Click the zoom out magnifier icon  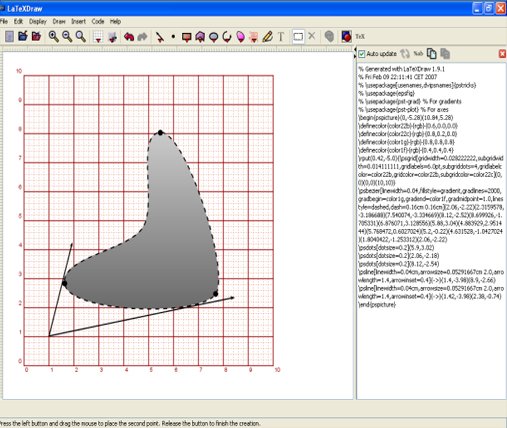pos(67,36)
